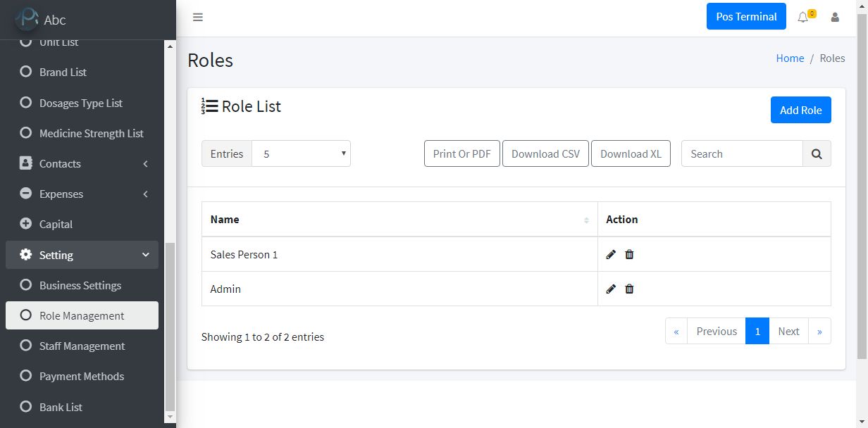Go to Payment Methods menu item
Screen dimensions: 868x428
[x=82, y=377]
